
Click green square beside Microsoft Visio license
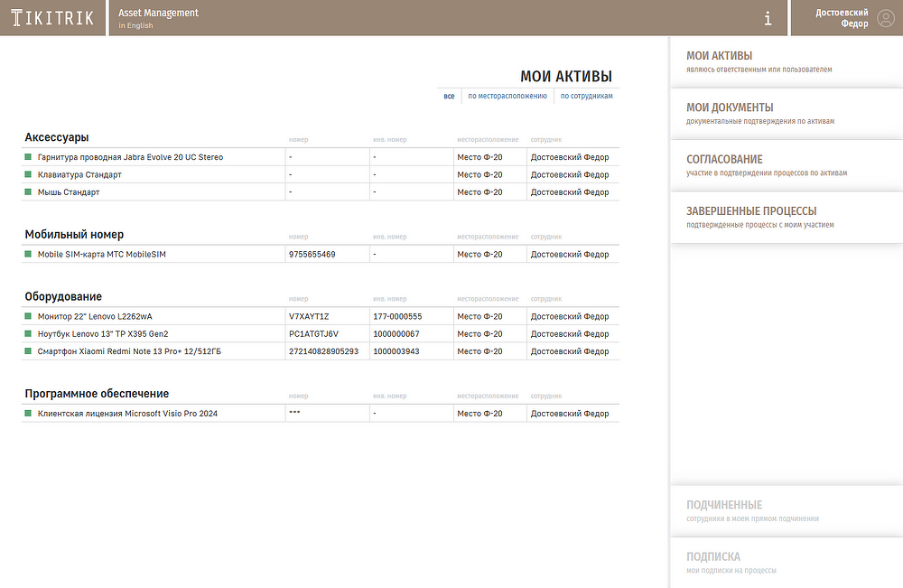pos(28,414)
